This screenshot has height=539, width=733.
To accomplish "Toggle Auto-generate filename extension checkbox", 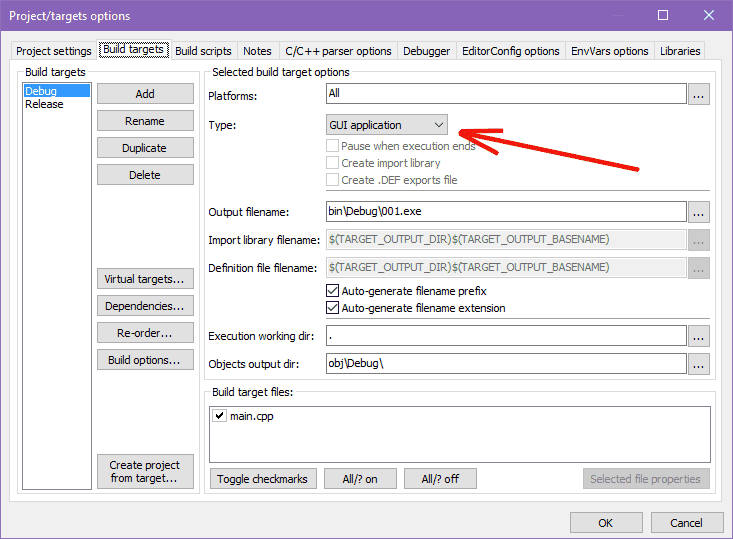I will coord(333,308).
